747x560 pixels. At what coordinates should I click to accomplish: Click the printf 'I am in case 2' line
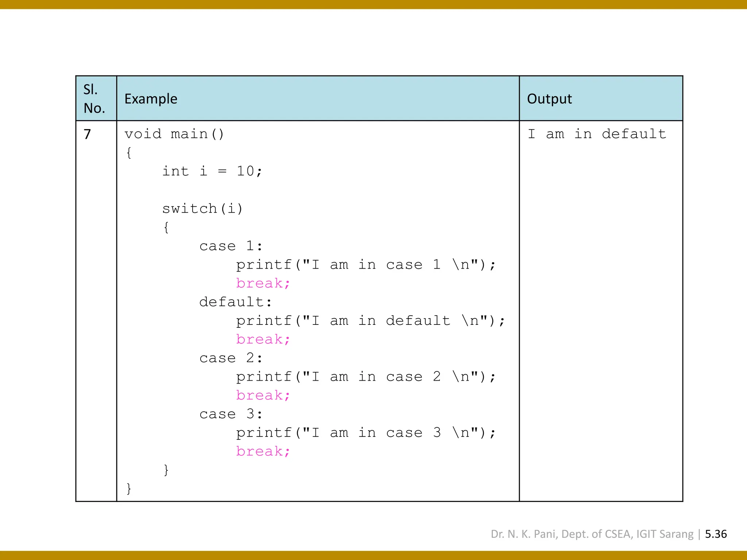pyautogui.click(x=366, y=377)
